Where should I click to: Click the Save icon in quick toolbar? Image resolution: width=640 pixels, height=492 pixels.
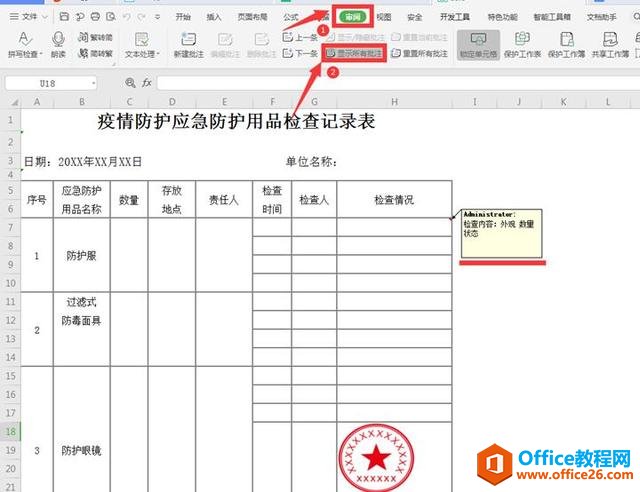click(x=64, y=16)
